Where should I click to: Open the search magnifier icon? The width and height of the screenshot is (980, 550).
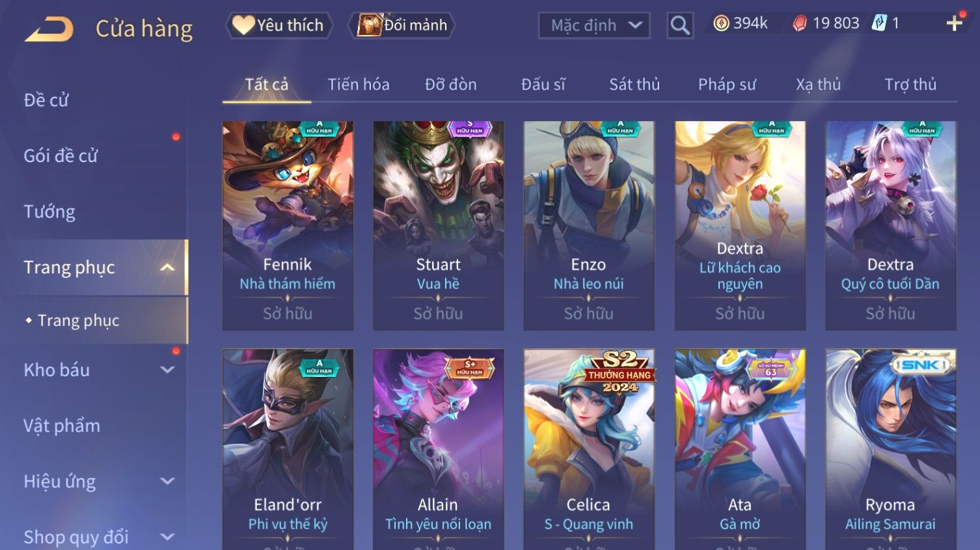pyautogui.click(x=680, y=25)
